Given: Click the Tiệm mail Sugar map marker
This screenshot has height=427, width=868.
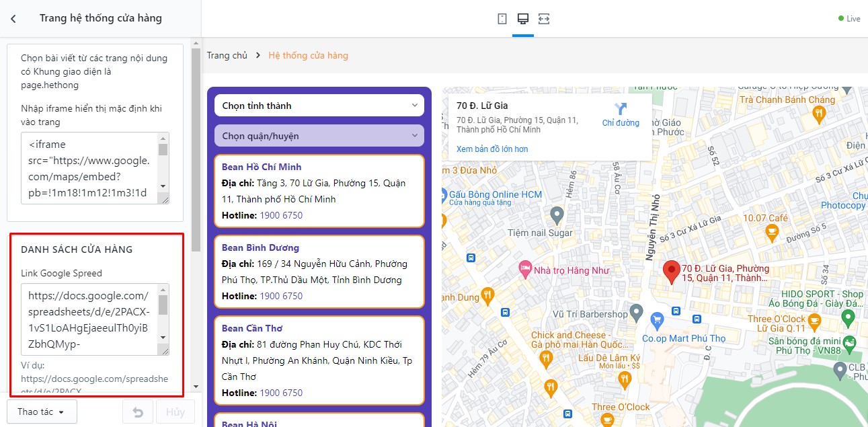Looking at the screenshot, I should coord(557,215).
